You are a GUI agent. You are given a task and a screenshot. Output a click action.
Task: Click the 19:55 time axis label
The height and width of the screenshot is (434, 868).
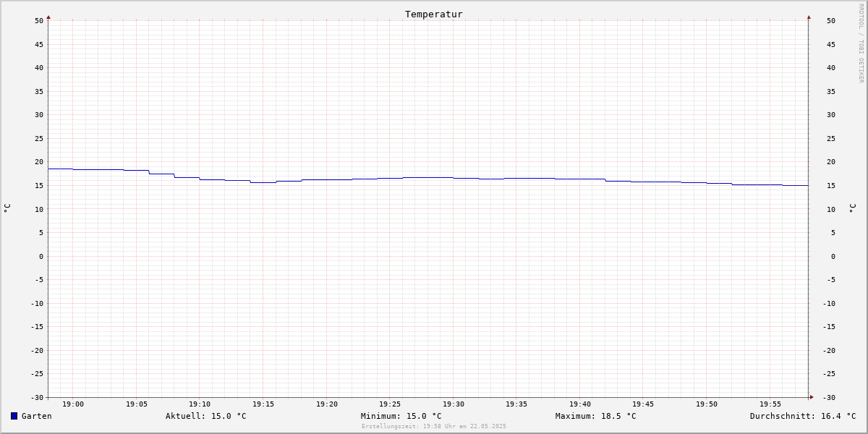[770, 404]
